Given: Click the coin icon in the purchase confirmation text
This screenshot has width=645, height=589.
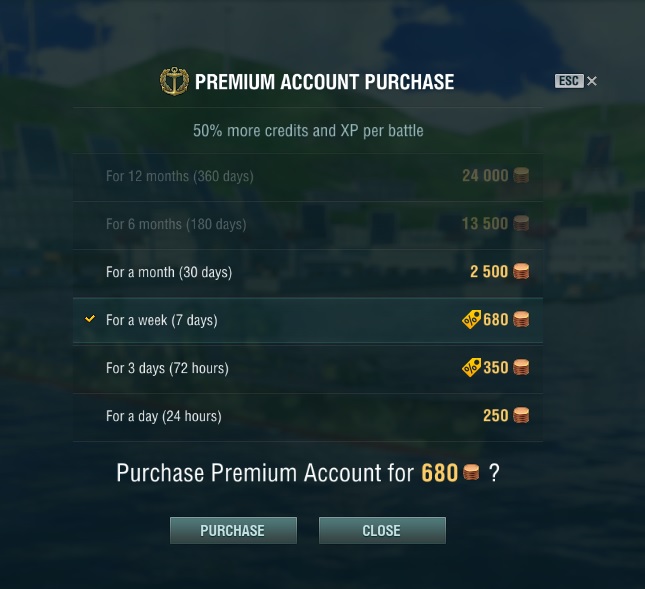Looking at the screenshot, I should 471,473.
